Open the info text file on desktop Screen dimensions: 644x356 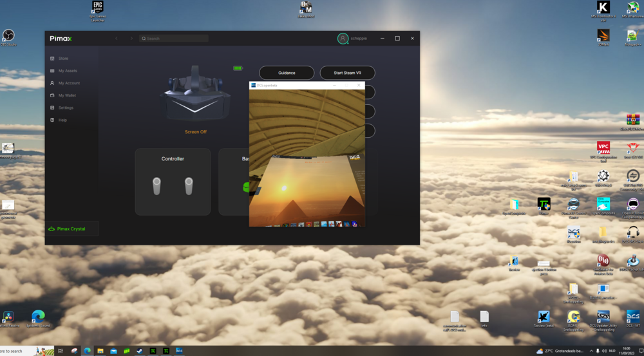tap(484, 319)
